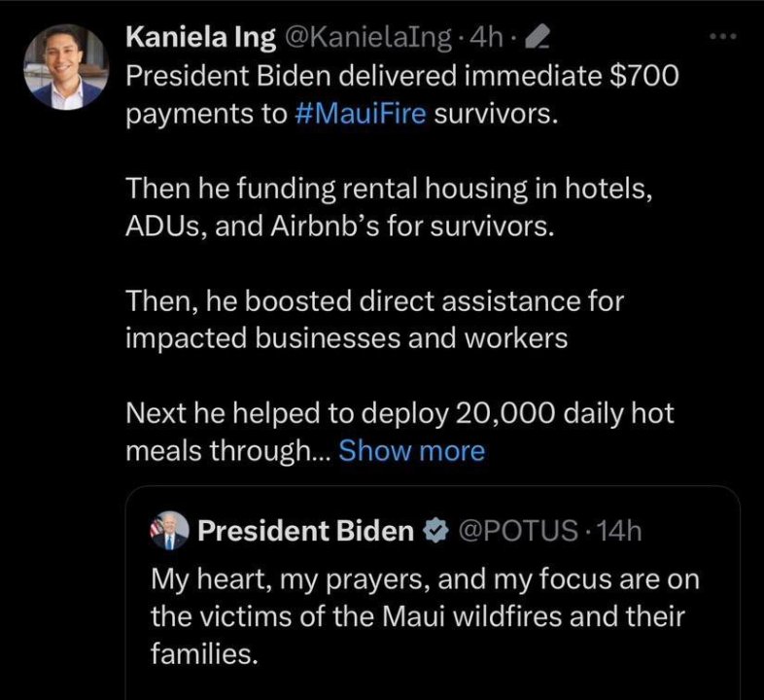Image resolution: width=764 pixels, height=700 pixels.
Task: Open President Biden's small avatar in quoted tweet
Action: [x=167, y=531]
